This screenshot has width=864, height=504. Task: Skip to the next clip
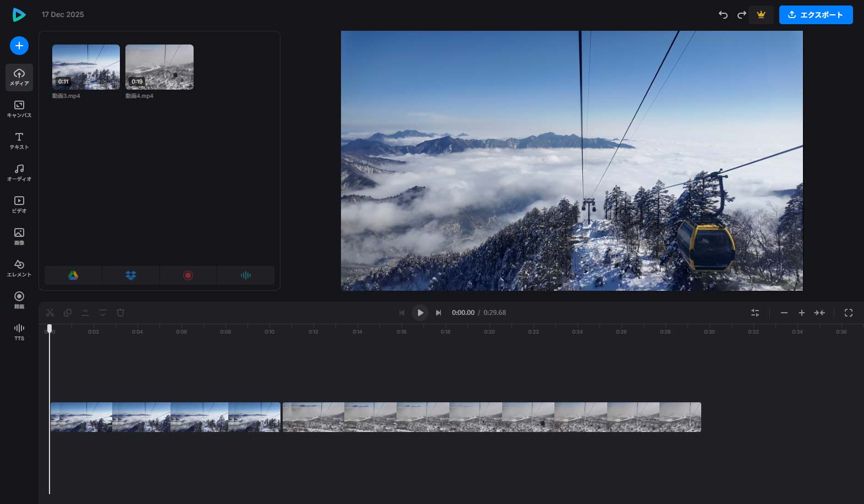[438, 313]
